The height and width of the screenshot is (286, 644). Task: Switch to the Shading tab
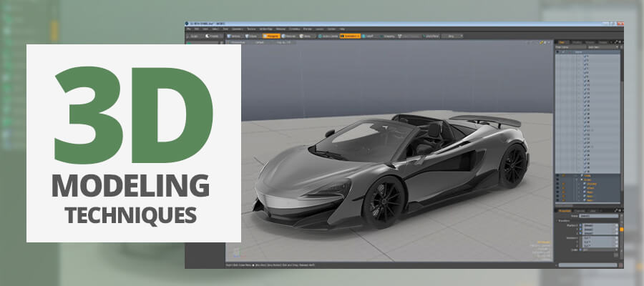[x=578, y=41]
